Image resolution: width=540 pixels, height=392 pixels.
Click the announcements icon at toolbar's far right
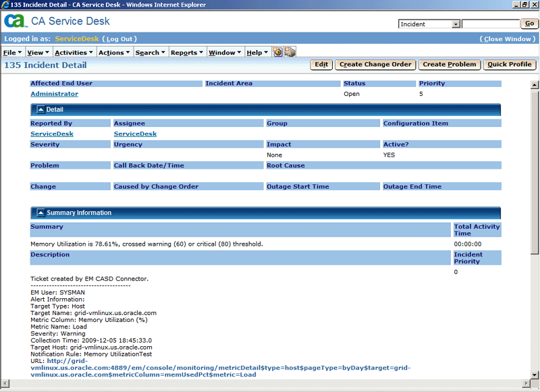(288, 51)
